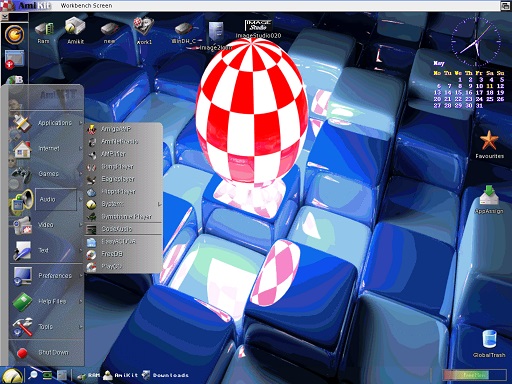Expand the arrow next to Tools
The width and height of the screenshot is (512, 384).
pos(80,327)
